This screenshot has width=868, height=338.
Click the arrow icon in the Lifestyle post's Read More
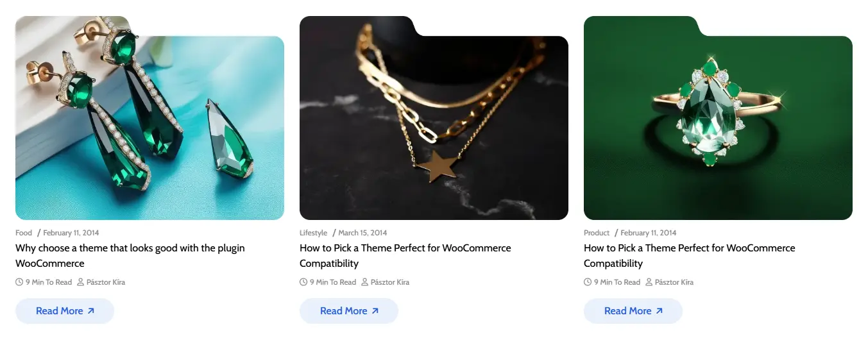coord(375,311)
